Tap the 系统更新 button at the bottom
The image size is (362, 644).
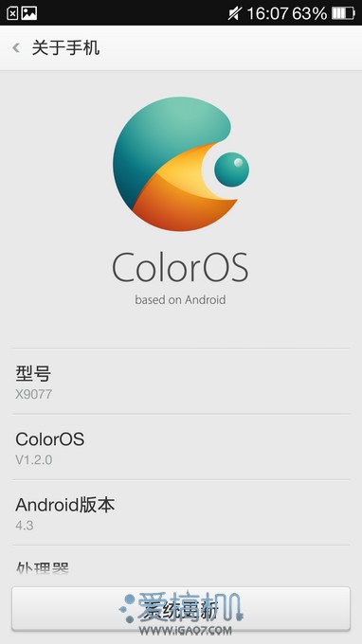point(181,609)
